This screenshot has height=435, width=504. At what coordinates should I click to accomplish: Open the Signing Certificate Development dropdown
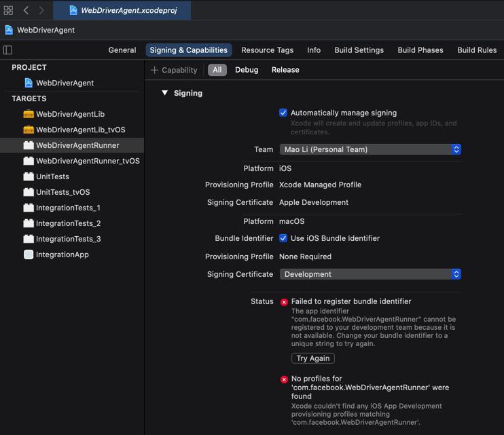pos(370,274)
